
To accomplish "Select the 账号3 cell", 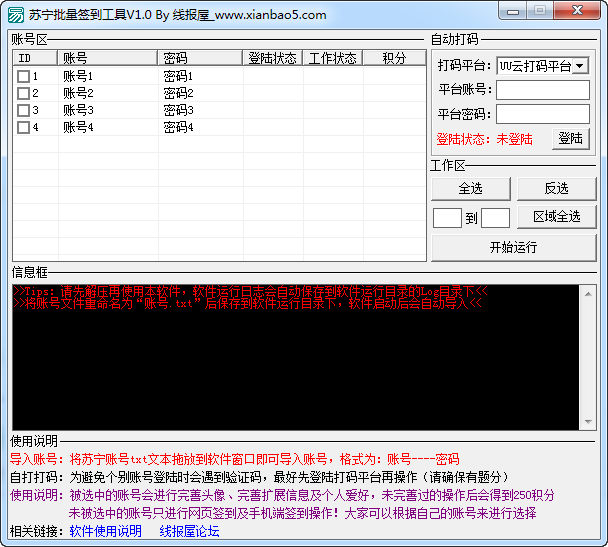I will [78, 110].
